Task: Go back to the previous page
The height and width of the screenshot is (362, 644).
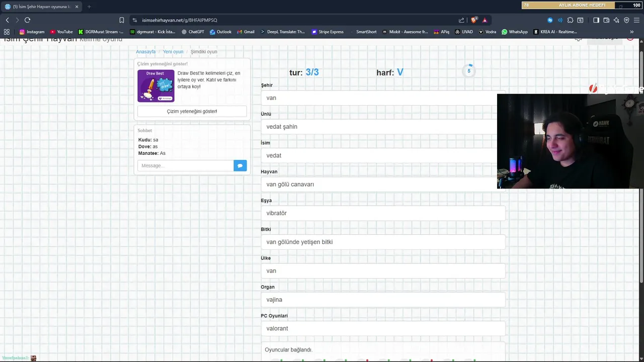Action: point(7,20)
